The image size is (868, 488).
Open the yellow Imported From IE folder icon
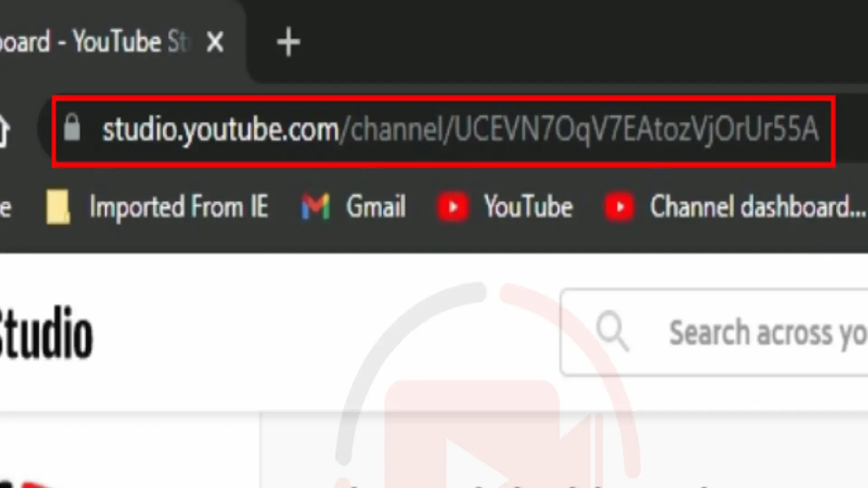coord(58,207)
